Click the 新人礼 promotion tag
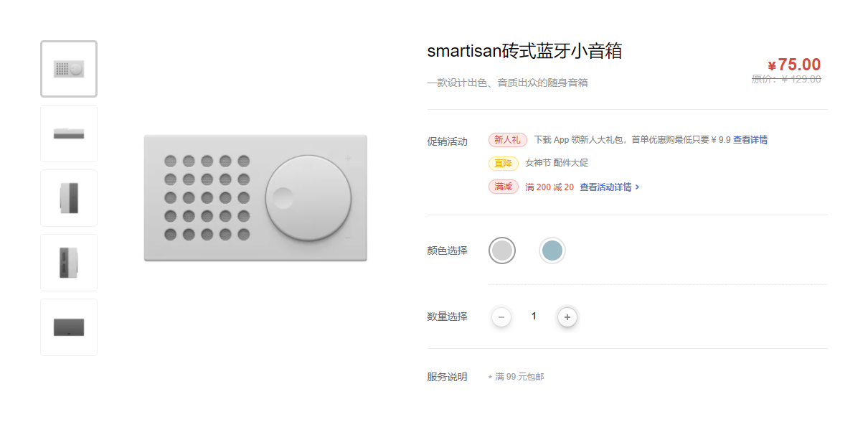The image size is (868, 445). coord(507,140)
